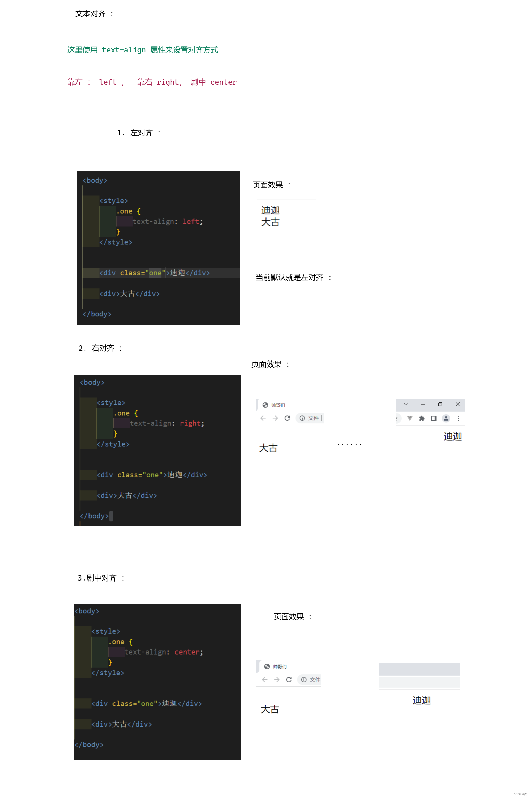Click the globe favicon on right-align browser tab
The image size is (532, 798).
pyautogui.click(x=265, y=405)
